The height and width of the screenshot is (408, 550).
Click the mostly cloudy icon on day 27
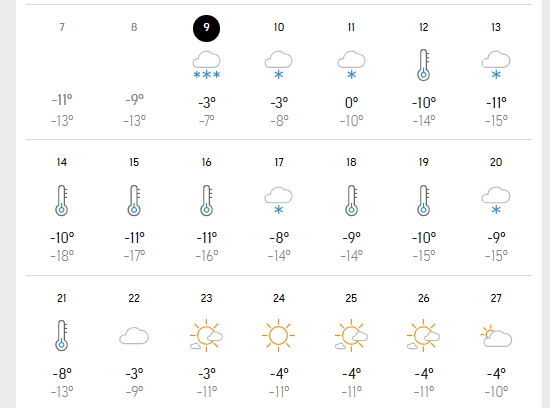pos(496,336)
